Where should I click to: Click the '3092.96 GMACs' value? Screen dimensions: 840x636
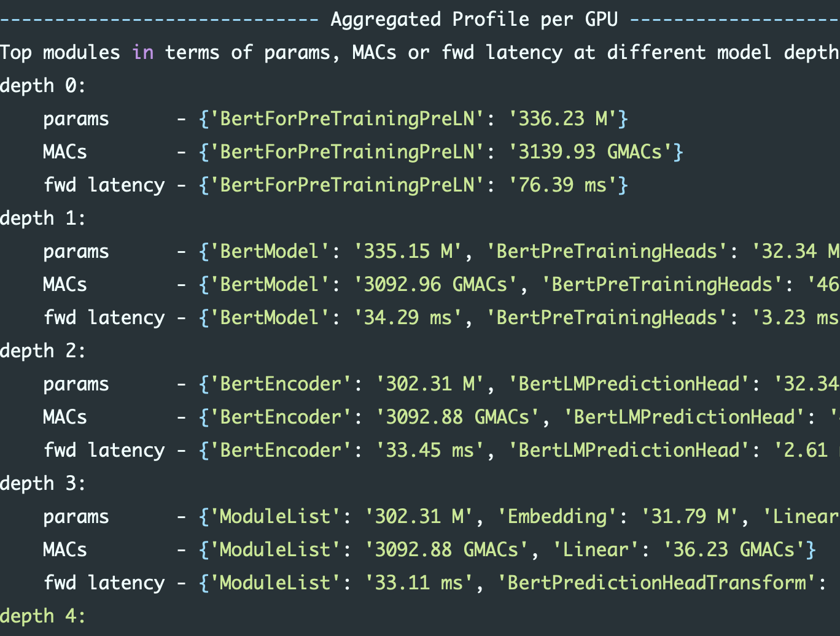click(435, 284)
